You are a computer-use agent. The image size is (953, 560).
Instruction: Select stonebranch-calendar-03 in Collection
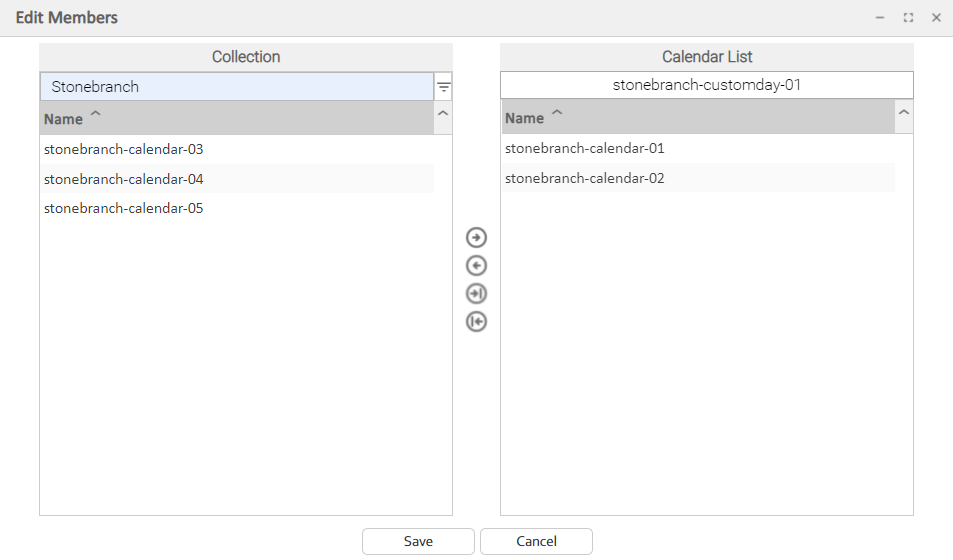[x=124, y=150]
